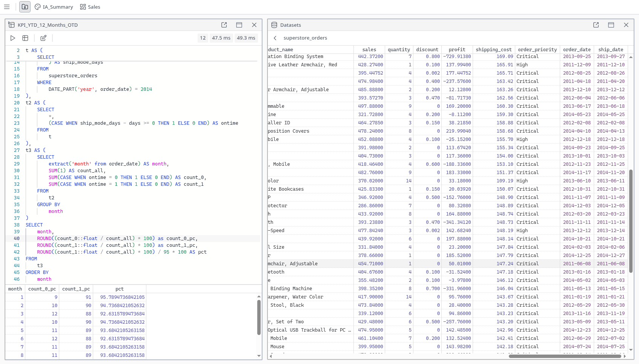639x364 pixels.
Task: Maximize the Datasets panel
Action: click(611, 25)
